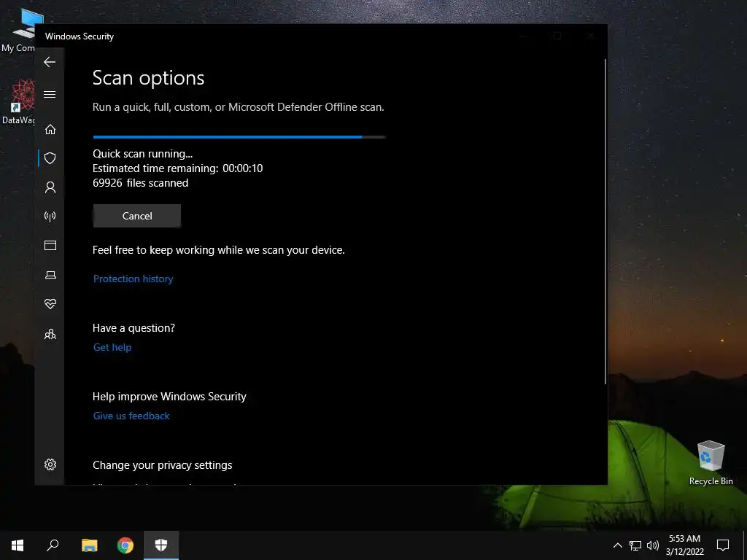Open Device performance & health heart icon

(x=50, y=304)
